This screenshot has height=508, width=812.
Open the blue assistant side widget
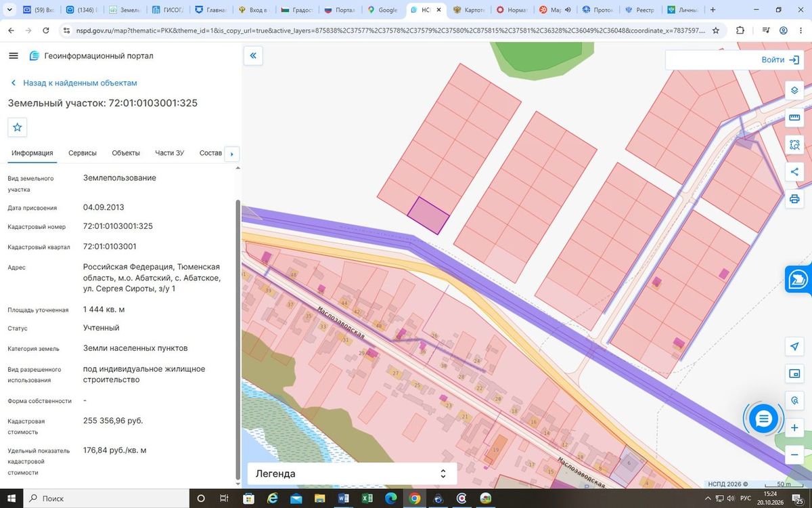click(x=799, y=279)
